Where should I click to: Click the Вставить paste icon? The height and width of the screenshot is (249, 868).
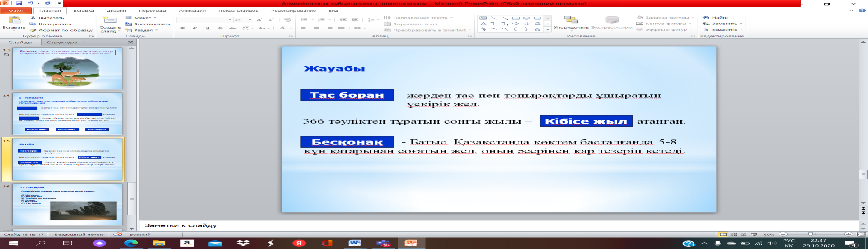14,19
